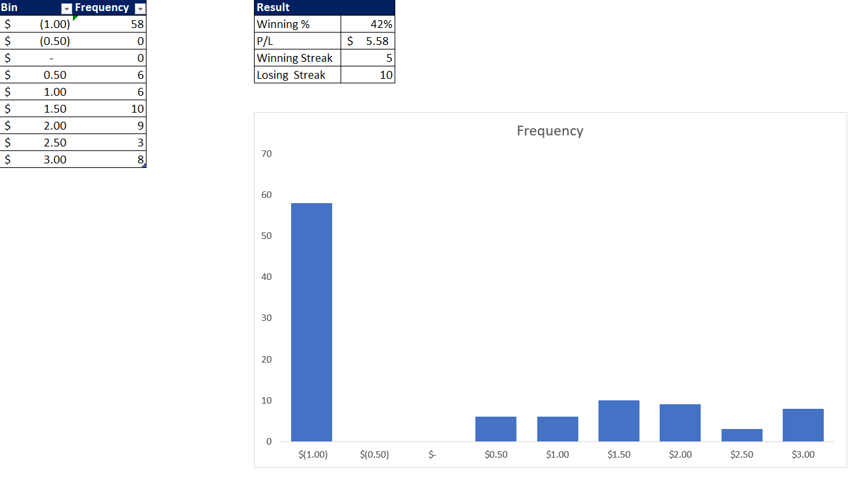Click the 70 vertical axis label
Viewport: 868px width, 485px height.
pyautogui.click(x=266, y=154)
